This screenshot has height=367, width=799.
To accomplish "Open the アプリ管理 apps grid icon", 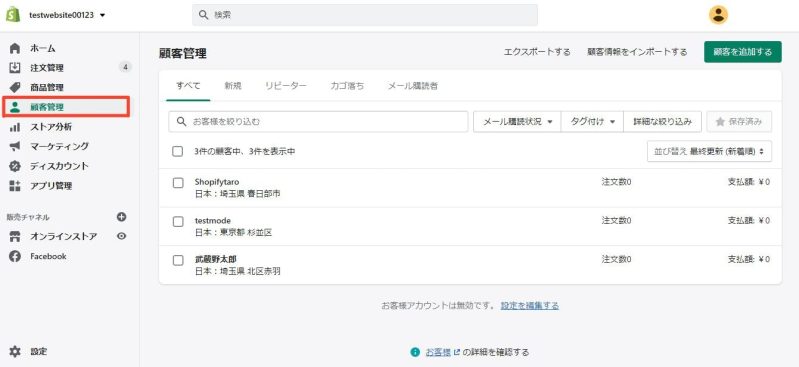I will pyautogui.click(x=15, y=186).
